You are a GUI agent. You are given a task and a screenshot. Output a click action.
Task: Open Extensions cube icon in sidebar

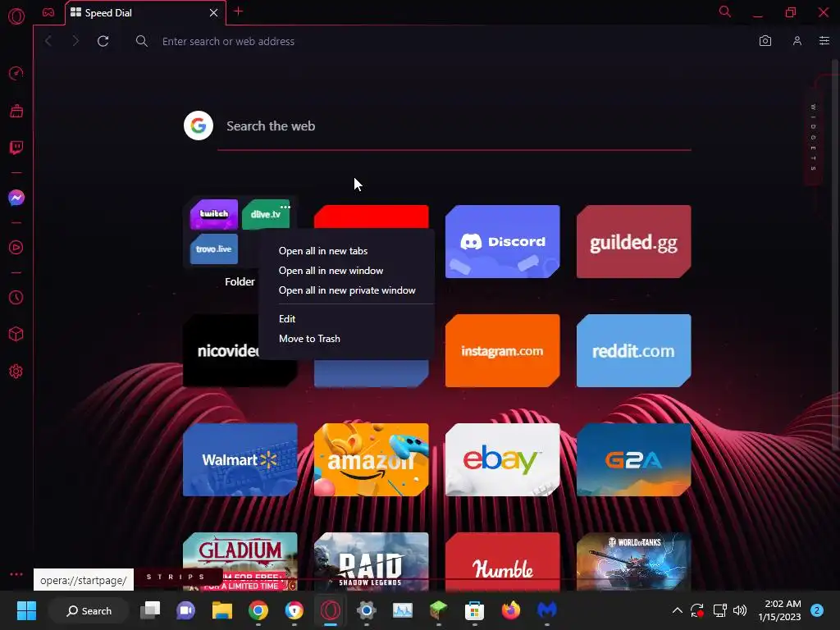[16, 335]
